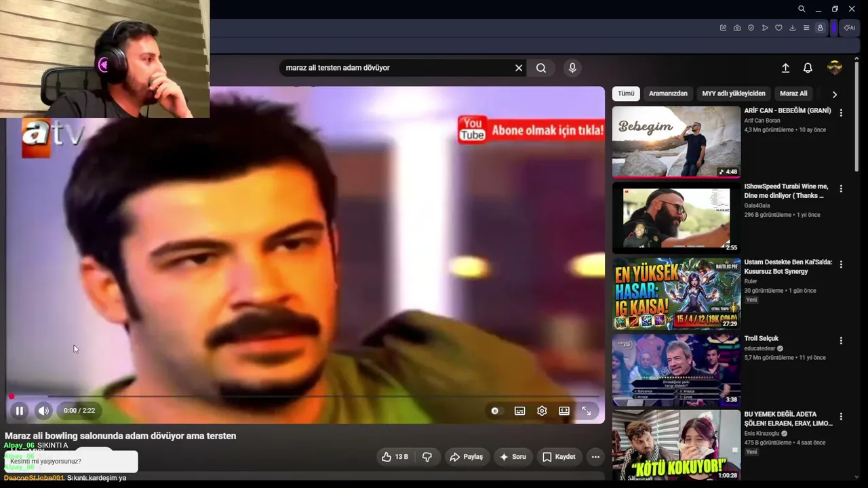Image resolution: width=868 pixels, height=488 pixels.
Task: Open the Ustam Destekte Ben Kai'Sa'da title
Action: pos(788,267)
